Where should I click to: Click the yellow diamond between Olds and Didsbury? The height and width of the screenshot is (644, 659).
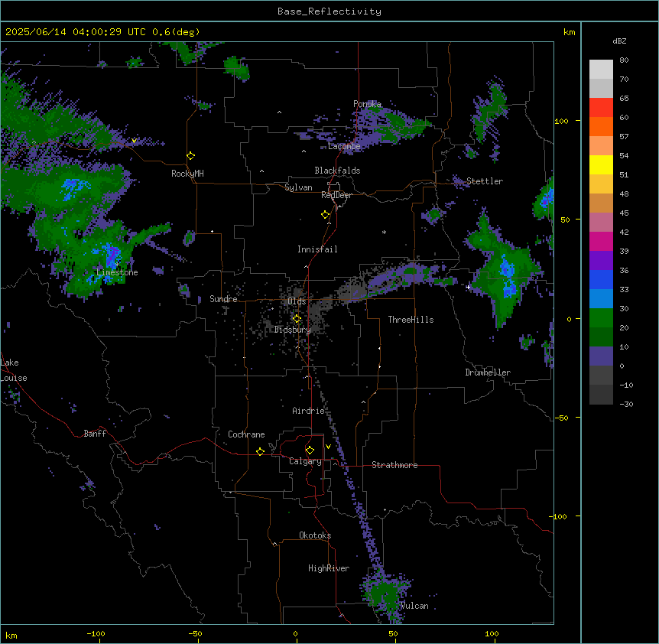point(297,319)
